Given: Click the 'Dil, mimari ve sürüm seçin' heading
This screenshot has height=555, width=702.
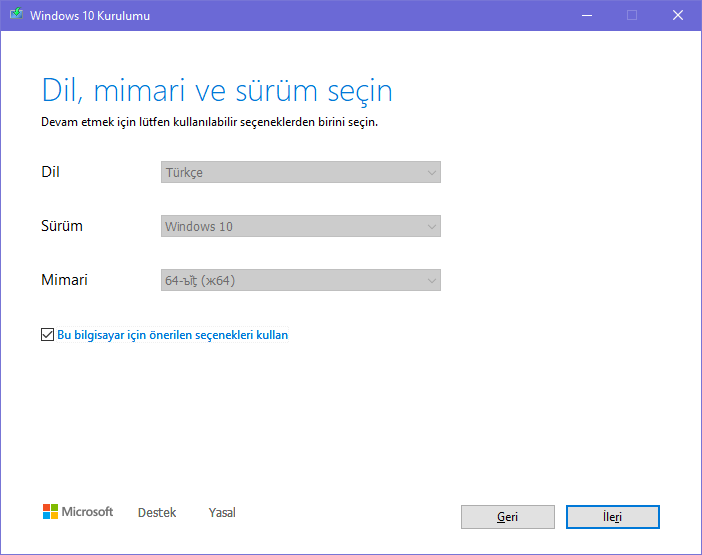Looking at the screenshot, I should point(217,91).
